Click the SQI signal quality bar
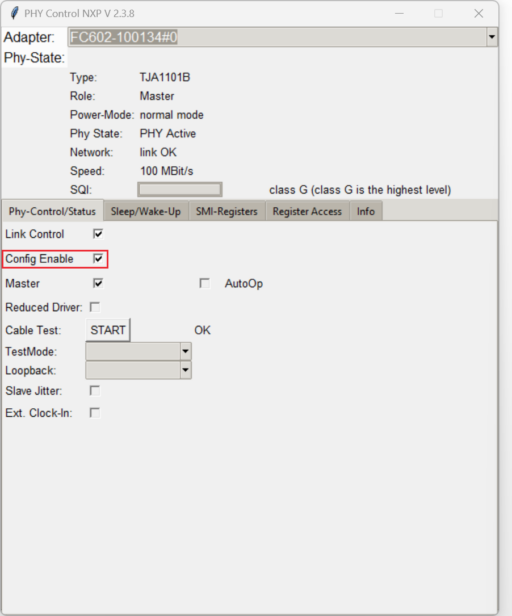The image size is (512, 616). point(180,189)
